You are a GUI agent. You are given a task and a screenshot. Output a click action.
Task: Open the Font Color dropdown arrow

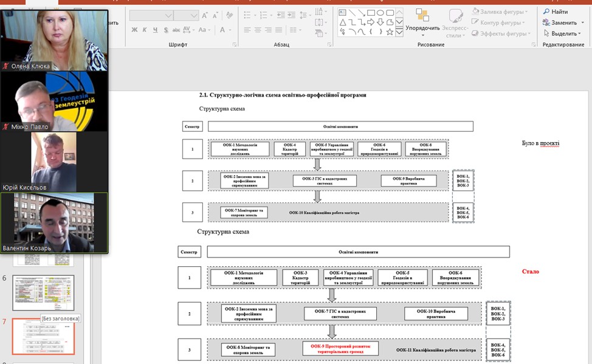coord(230,30)
